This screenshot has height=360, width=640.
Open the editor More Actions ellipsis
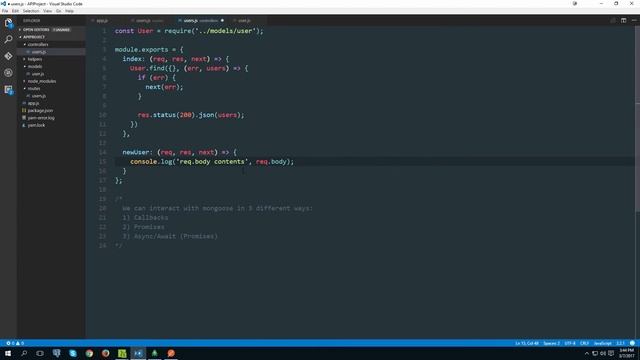(x=633, y=20)
